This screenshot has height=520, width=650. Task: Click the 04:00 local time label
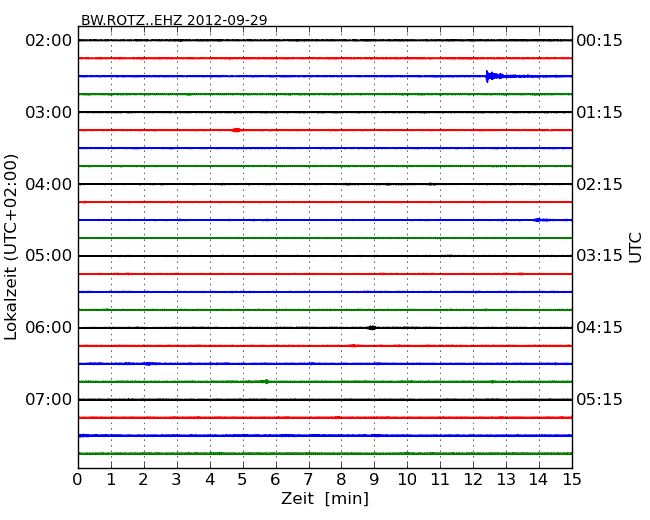click(x=49, y=184)
